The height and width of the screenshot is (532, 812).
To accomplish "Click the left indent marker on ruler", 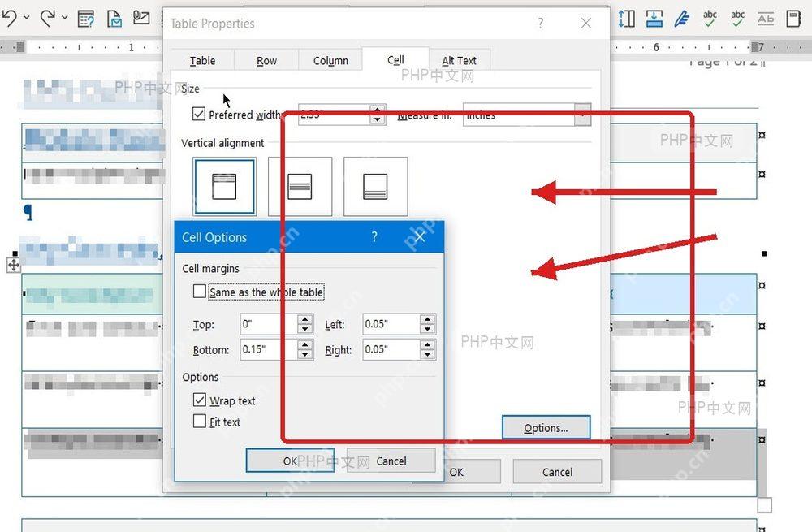I will point(19,46).
